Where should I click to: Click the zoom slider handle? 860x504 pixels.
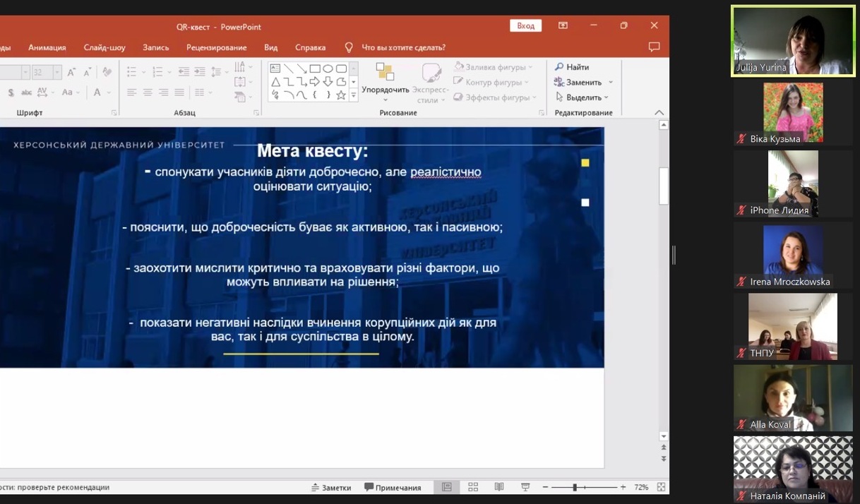[x=575, y=488]
